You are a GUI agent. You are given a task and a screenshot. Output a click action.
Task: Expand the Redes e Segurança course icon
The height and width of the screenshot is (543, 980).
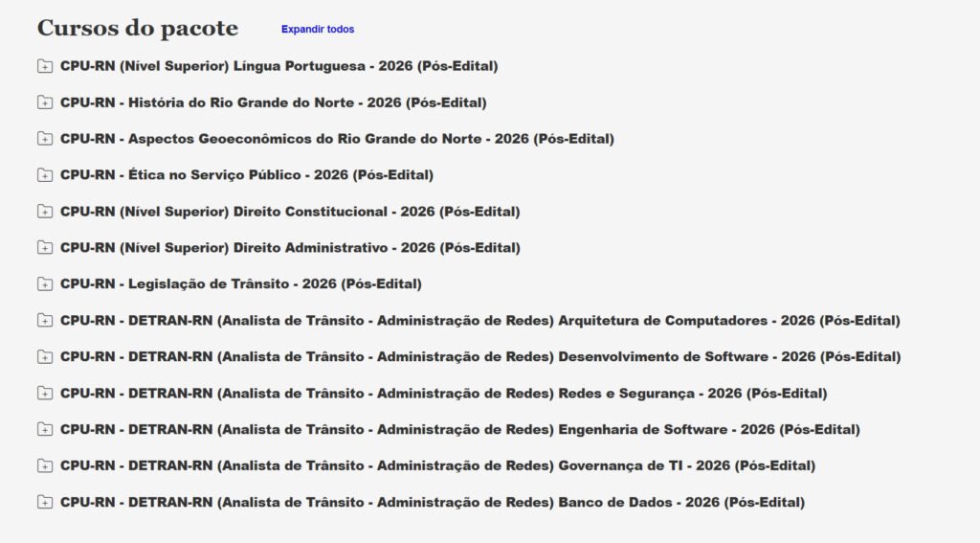pyautogui.click(x=45, y=394)
